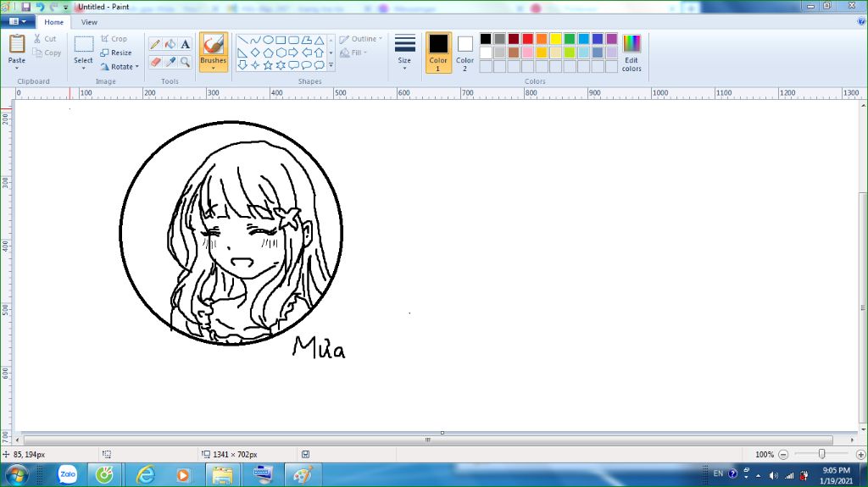
Task: Activate Color 1 foreground selector
Action: [438, 53]
